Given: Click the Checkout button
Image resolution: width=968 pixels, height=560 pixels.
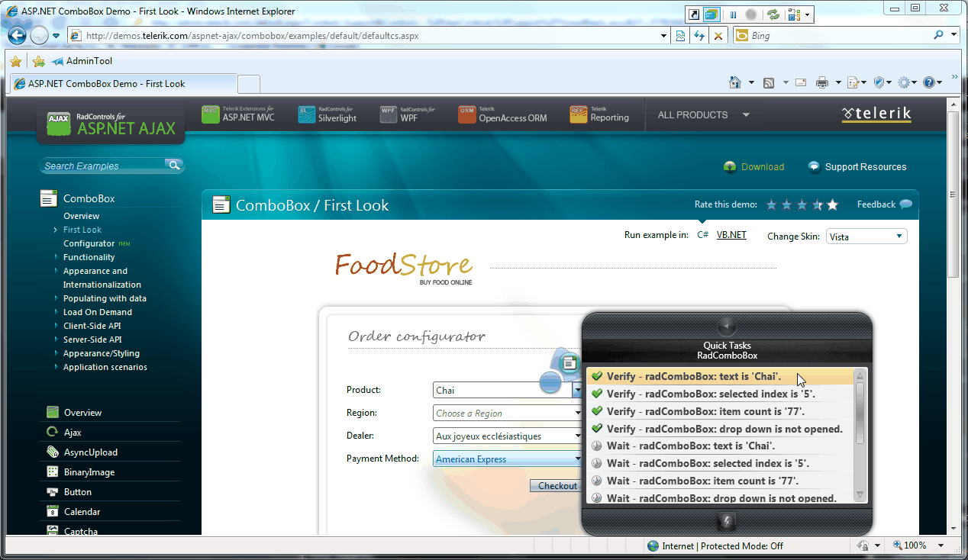Looking at the screenshot, I should coord(557,486).
